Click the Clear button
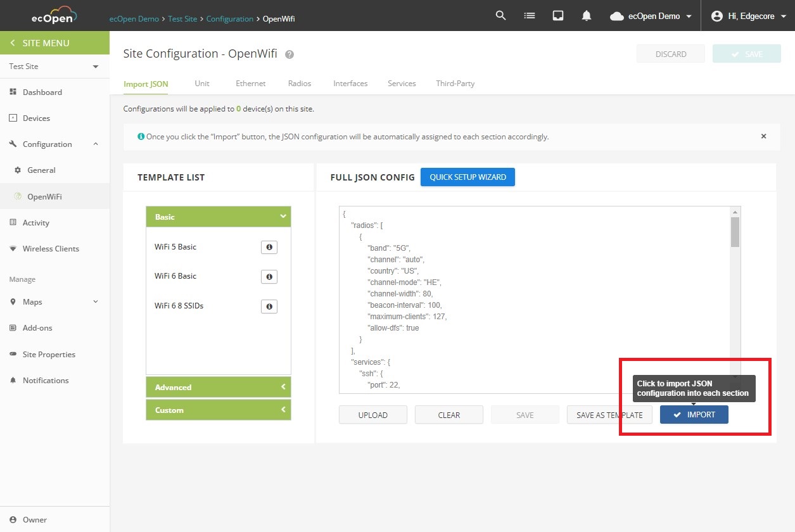Screen dimensions: 795x532 (x=449, y=415)
